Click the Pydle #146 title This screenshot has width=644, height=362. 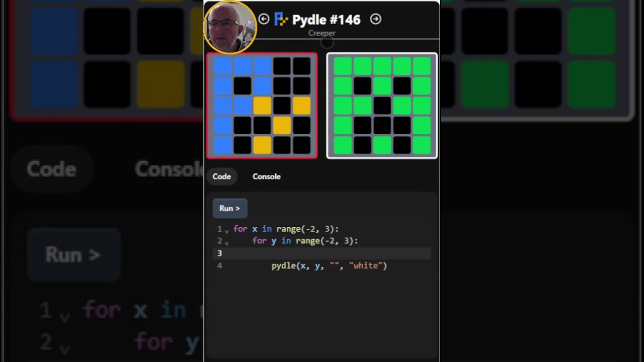pos(326,20)
